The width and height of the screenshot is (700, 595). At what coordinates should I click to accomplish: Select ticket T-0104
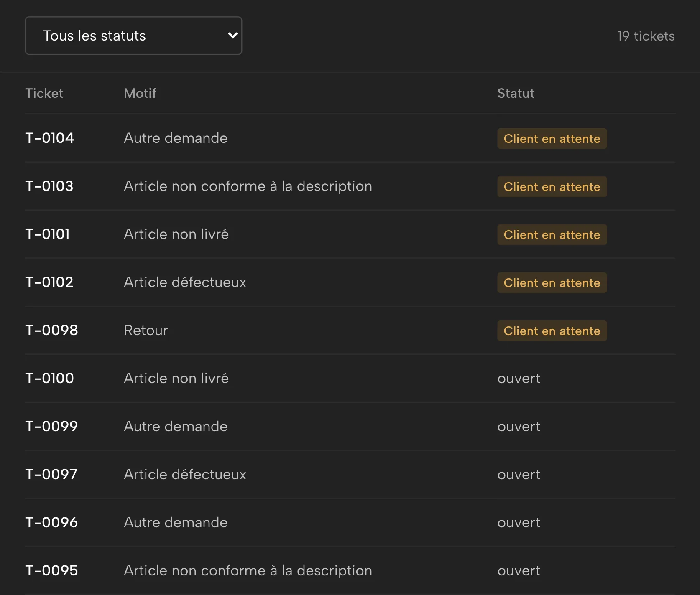(50, 138)
